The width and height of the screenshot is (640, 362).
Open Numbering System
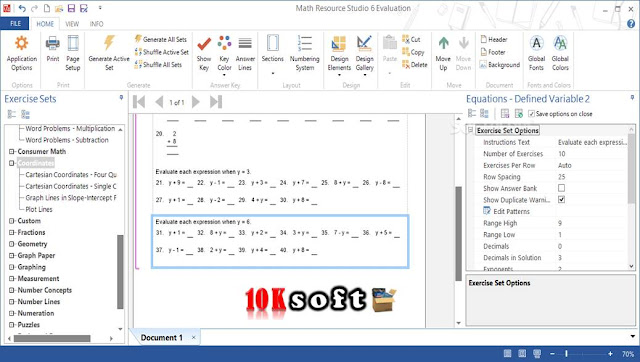tap(304, 53)
